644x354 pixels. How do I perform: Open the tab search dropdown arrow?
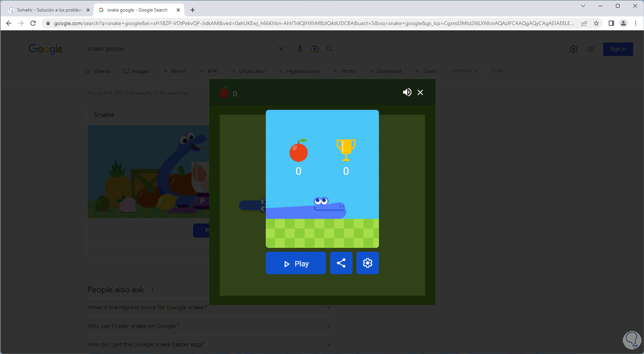click(x=583, y=6)
